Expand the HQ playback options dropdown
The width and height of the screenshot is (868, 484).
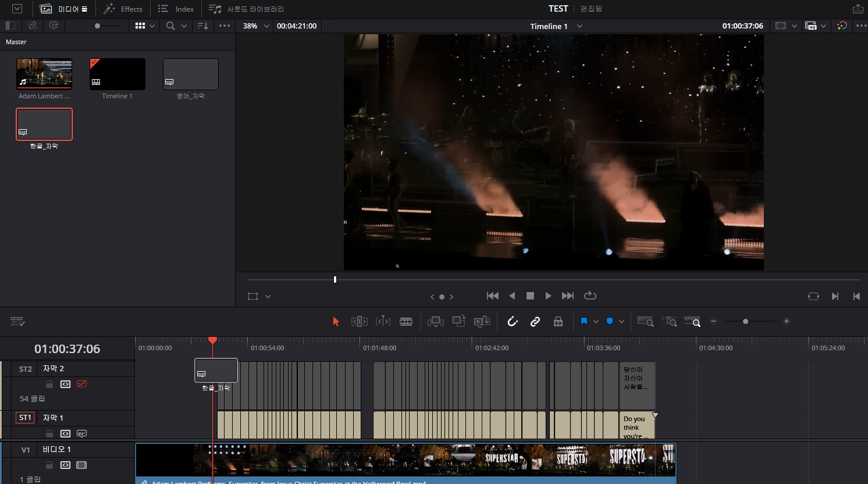click(823, 26)
